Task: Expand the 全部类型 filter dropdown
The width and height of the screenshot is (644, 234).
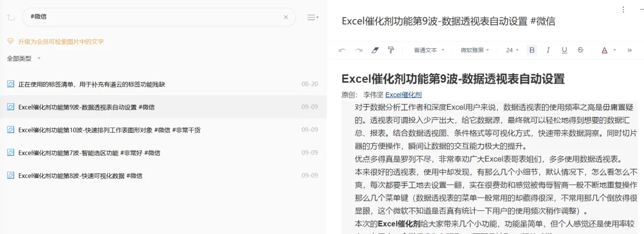Action: pos(24,59)
